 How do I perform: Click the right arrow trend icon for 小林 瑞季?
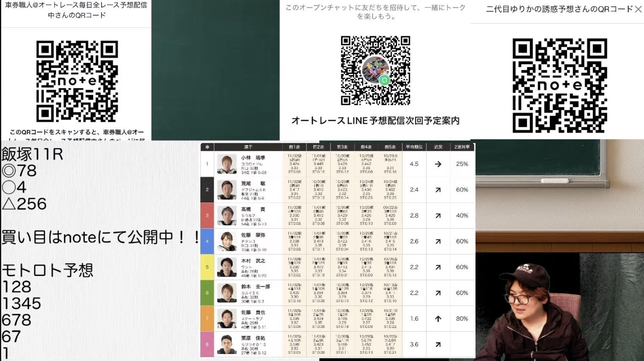click(x=438, y=164)
